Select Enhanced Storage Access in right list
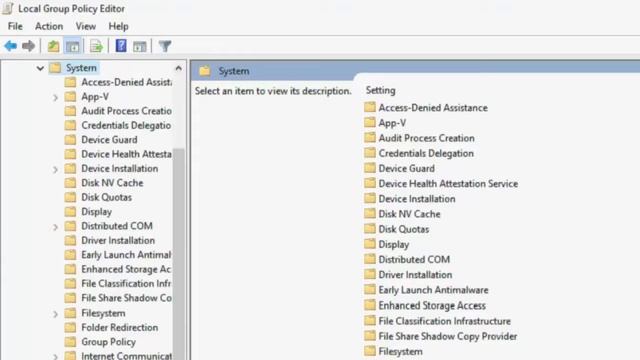 432,305
